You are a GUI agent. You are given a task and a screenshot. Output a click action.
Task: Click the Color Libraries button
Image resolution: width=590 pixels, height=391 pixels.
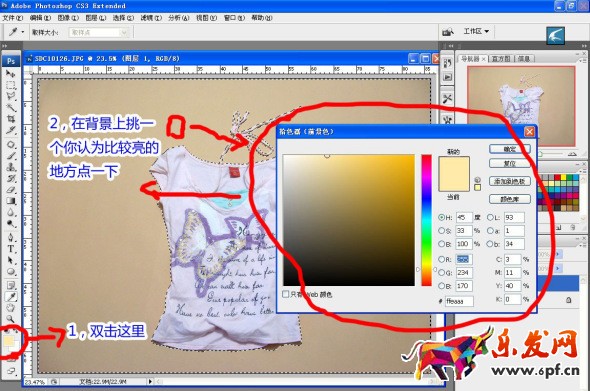click(x=510, y=199)
